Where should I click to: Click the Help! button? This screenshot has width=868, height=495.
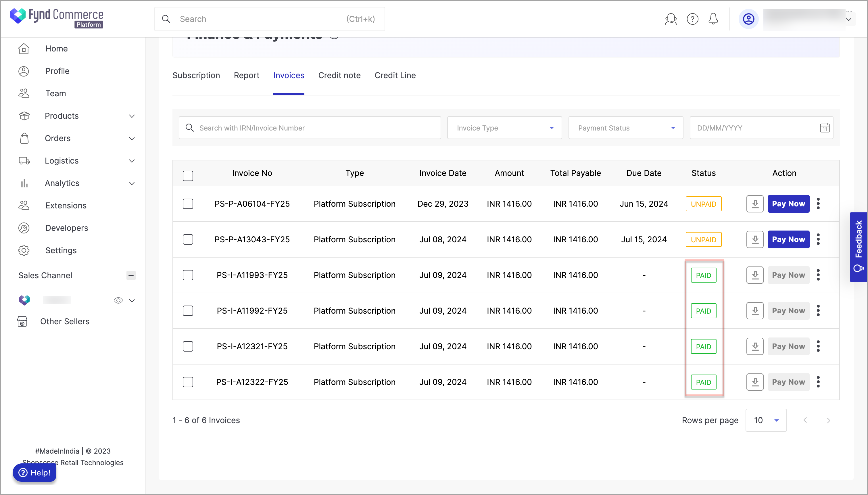pos(34,473)
